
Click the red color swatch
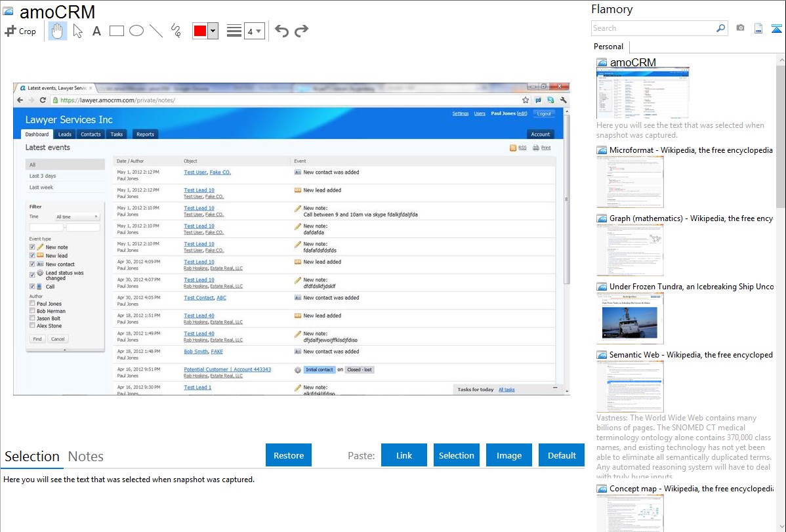(x=200, y=31)
